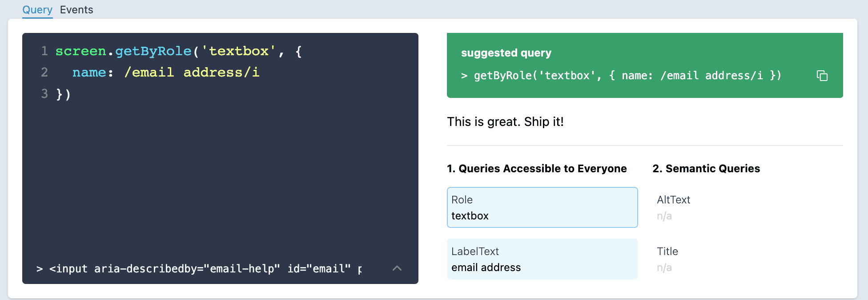This screenshot has width=868, height=300.
Task: Click the Semantic Queries heading
Action: pyautogui.click(x=706, y=169)
